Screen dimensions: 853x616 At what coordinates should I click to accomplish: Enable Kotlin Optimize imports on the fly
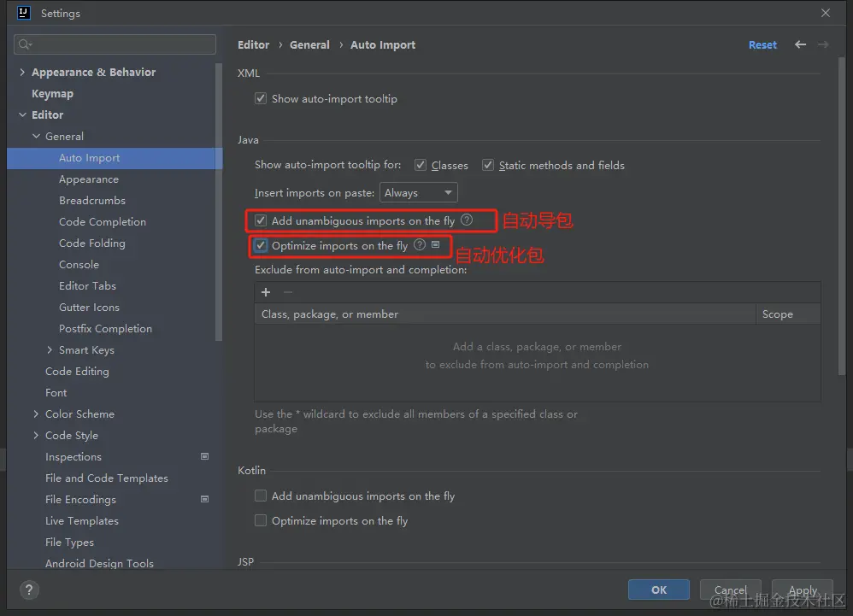click(261, 521)
